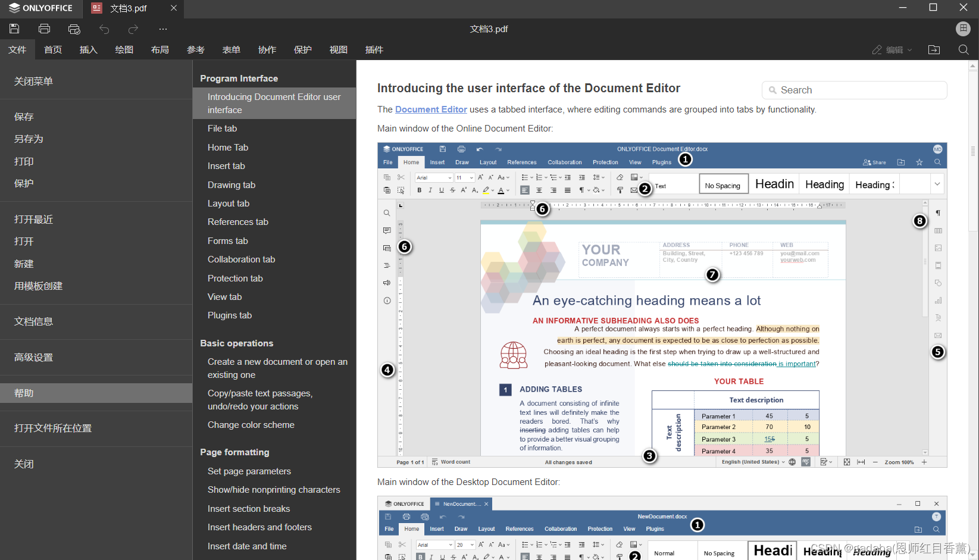
Task: Click the help page vertical scrollbar
Action: pos(973,151)
